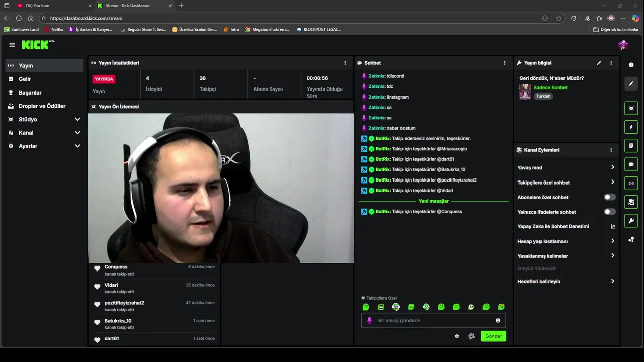644x362 pixels.
Task: Click the YAYINDA live status badge
Action: point(104,79)
